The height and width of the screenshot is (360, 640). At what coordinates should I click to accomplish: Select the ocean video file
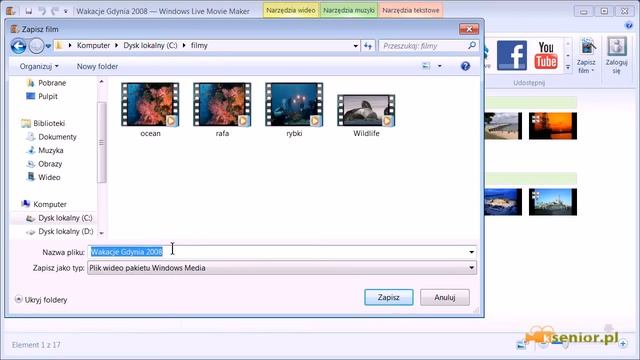[x=150, y=110]
